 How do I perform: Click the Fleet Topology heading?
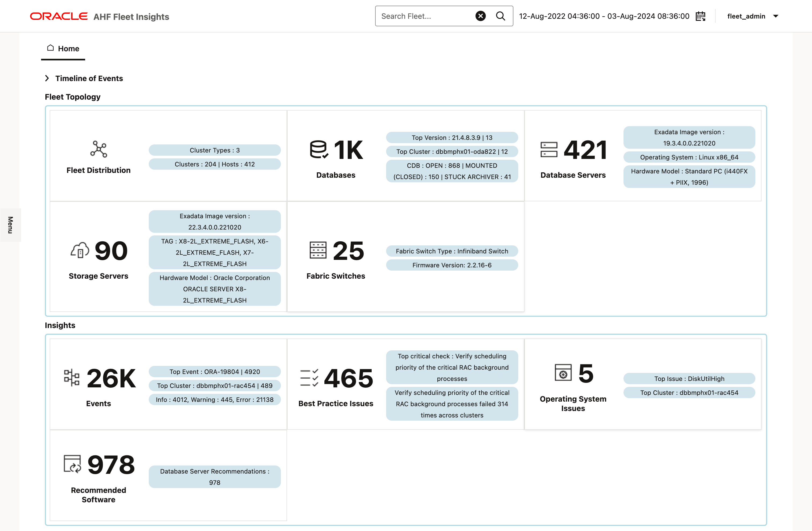[73, 97]
